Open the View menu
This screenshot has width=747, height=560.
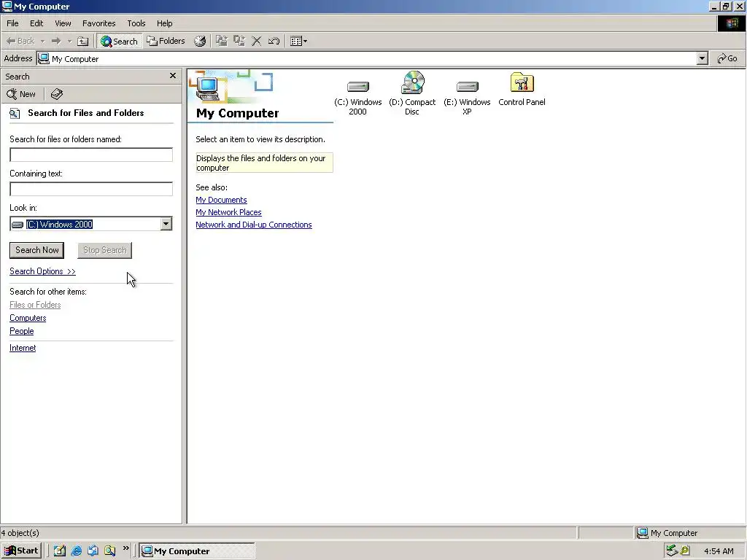pyautogui.click(x=63, y=23)
